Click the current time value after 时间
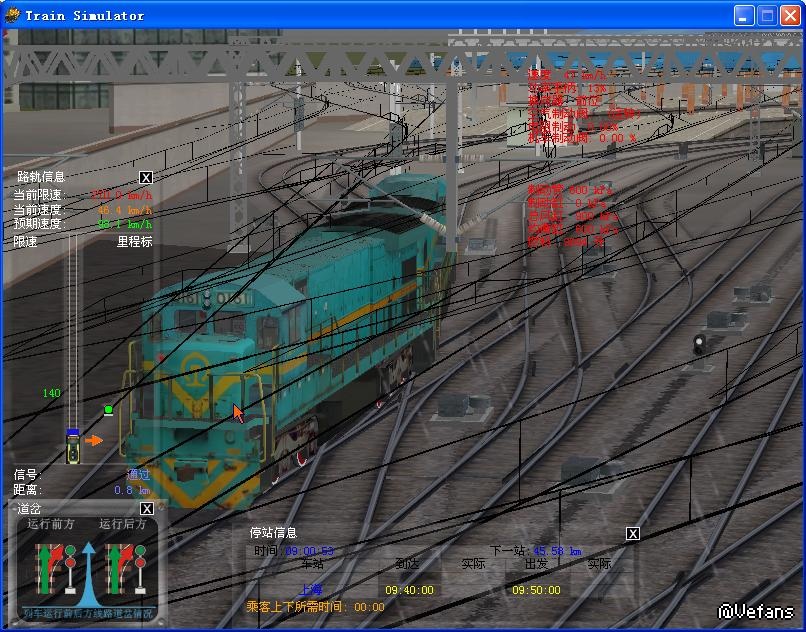 (309, 551)
